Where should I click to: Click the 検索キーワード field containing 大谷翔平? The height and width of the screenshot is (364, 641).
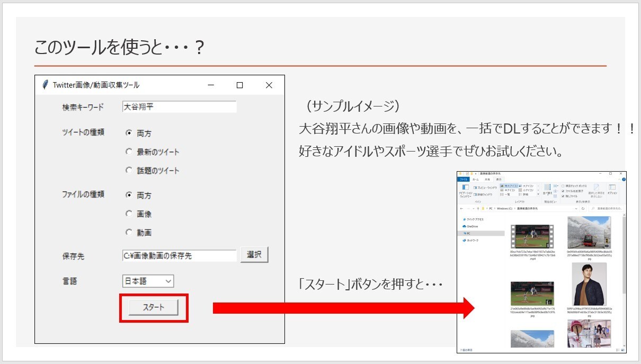(179, 107)
